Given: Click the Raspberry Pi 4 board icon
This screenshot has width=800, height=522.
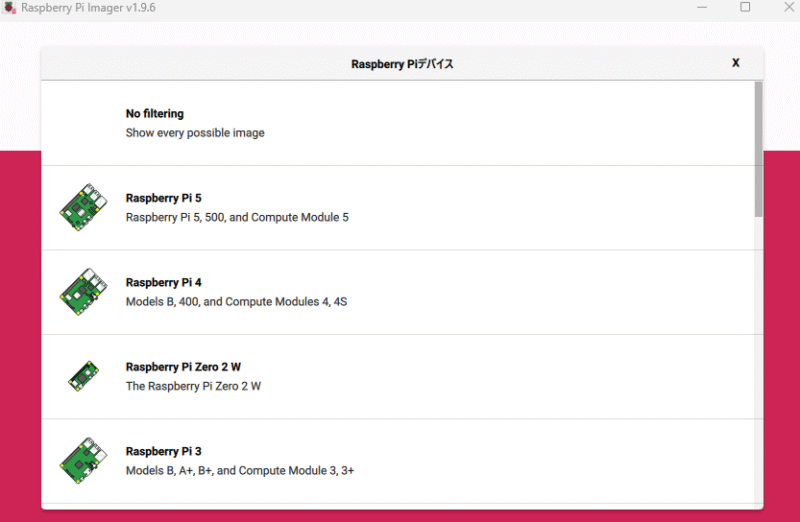Looking at the screenshot, I should 82,292.
